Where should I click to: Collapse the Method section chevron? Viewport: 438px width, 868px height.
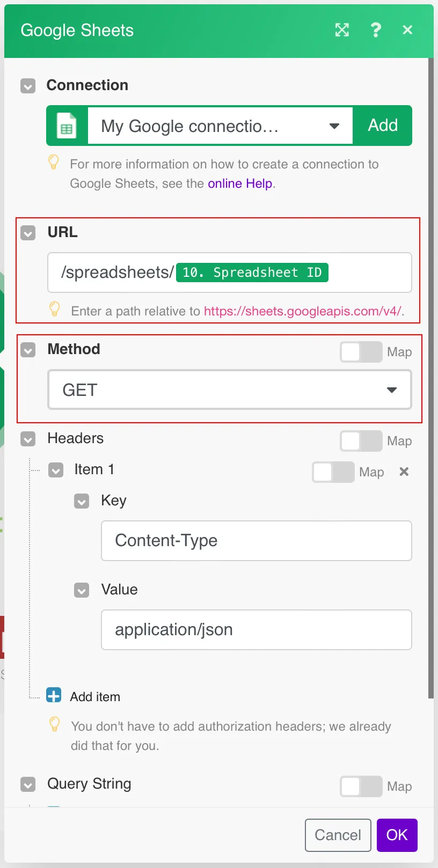click(28, 350)
